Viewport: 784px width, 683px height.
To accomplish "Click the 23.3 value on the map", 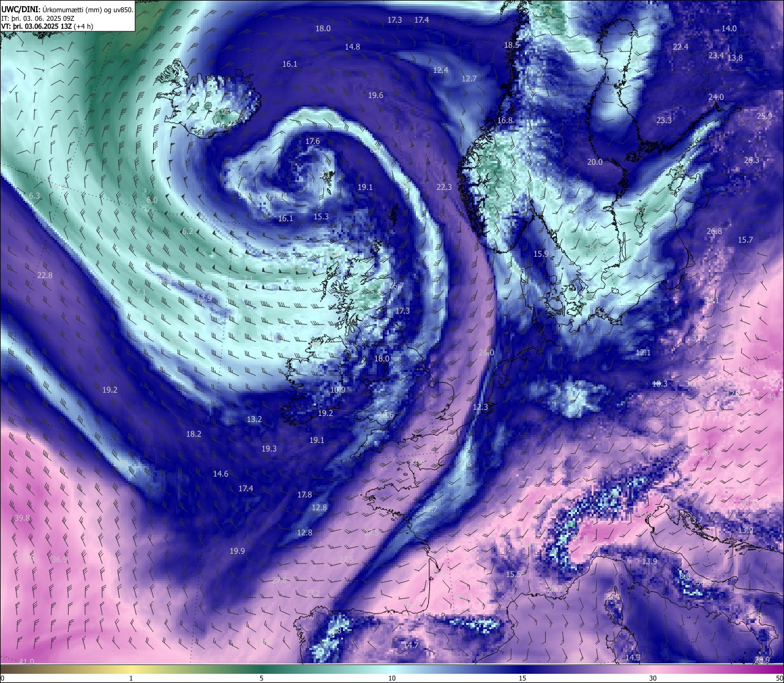I will point(664,120).
